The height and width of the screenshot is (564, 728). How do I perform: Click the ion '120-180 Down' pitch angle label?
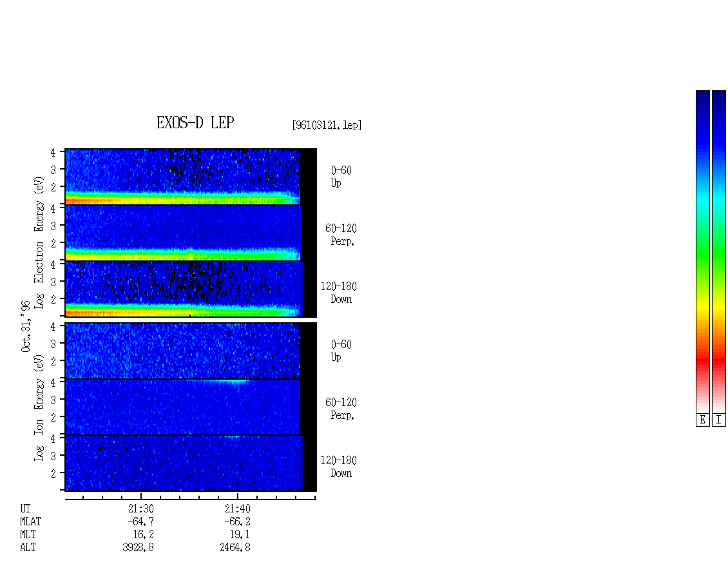point(338,467)
